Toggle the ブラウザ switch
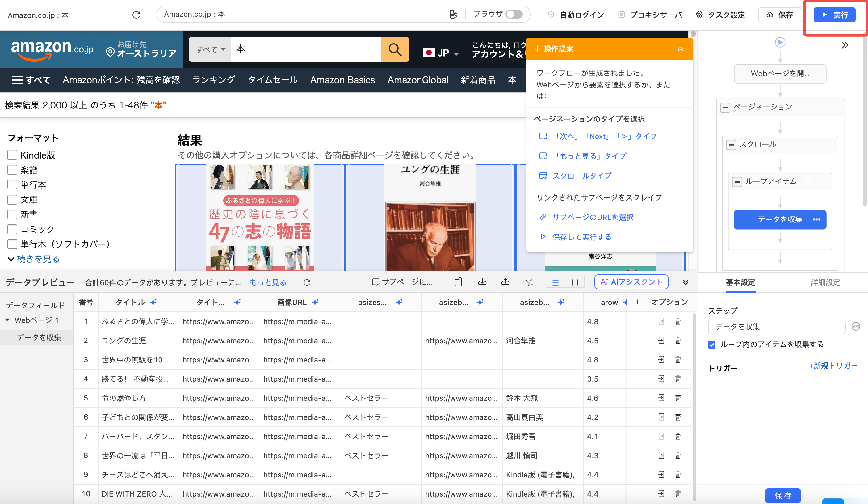 point(514,14)
